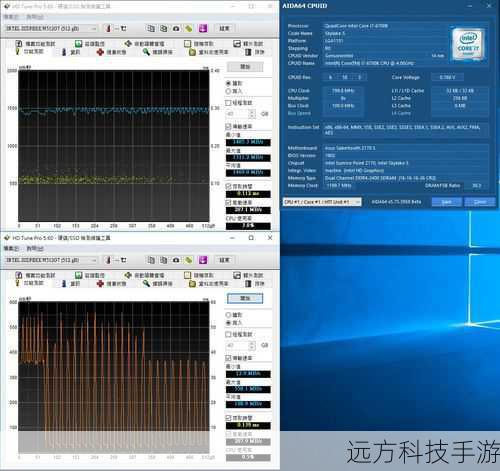Viewport: 500px width, 471px height.
Task: Click thermometer temperature icon in lower HD Tune window
Action: pyautogui.click(x=108, y=260)
